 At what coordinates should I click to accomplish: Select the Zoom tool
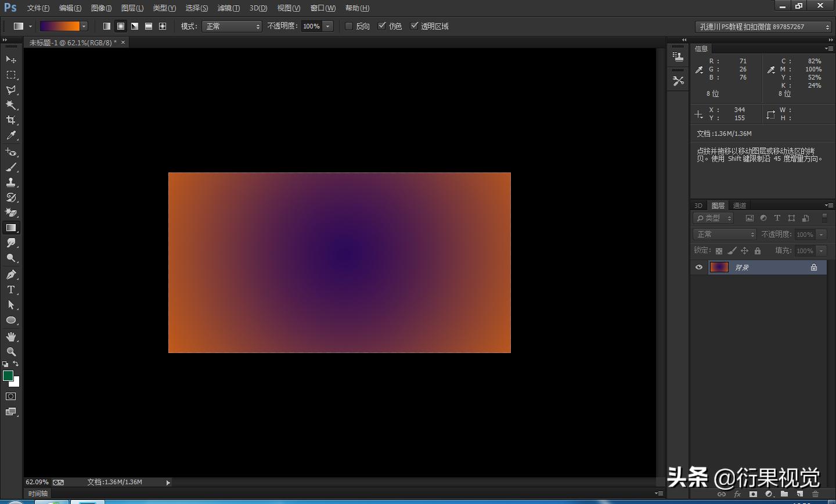[x=10, y=351]
